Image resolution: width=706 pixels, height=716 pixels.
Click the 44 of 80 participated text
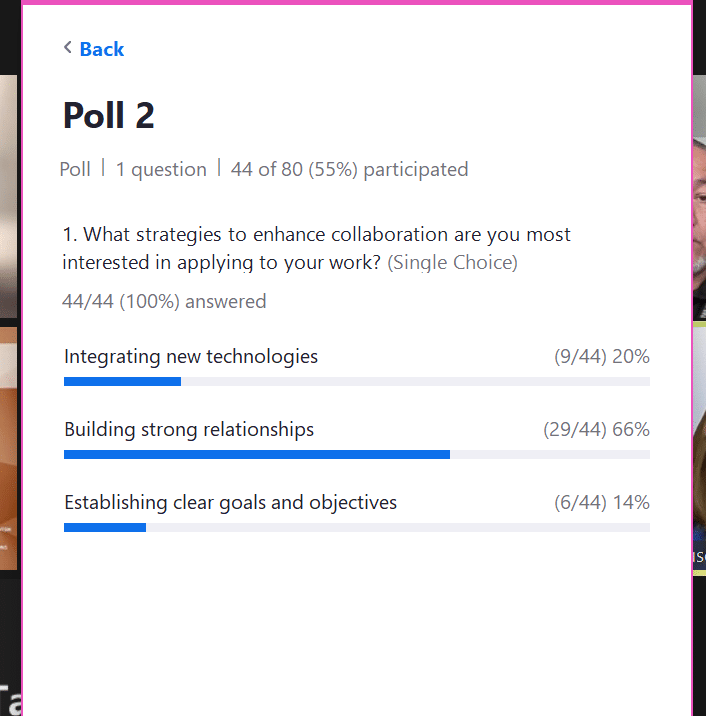[349, 169]
